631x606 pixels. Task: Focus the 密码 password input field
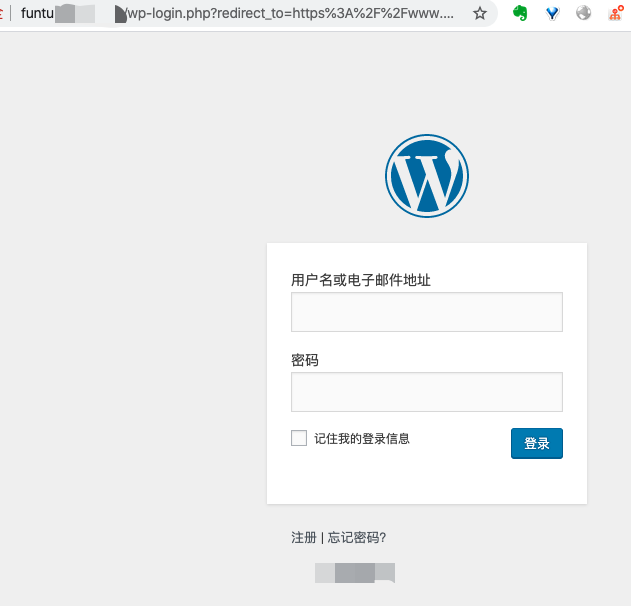pyautogui.click(x=427, y=392)
